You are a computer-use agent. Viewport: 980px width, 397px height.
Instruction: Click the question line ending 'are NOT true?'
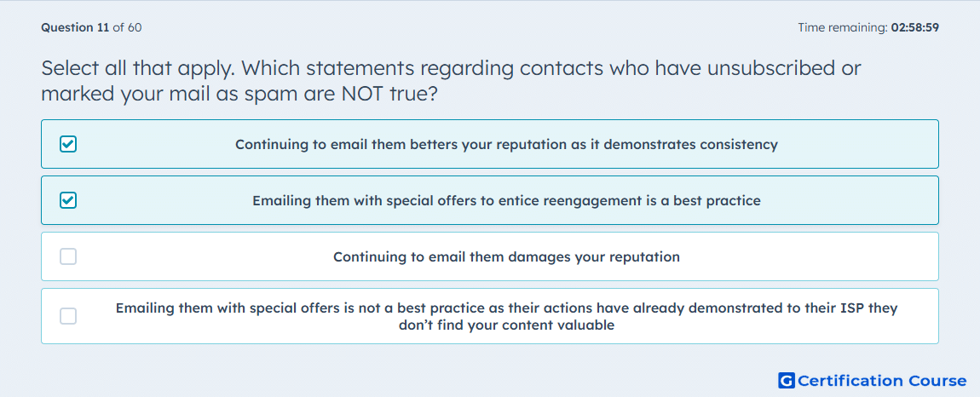tap(239, 95)
